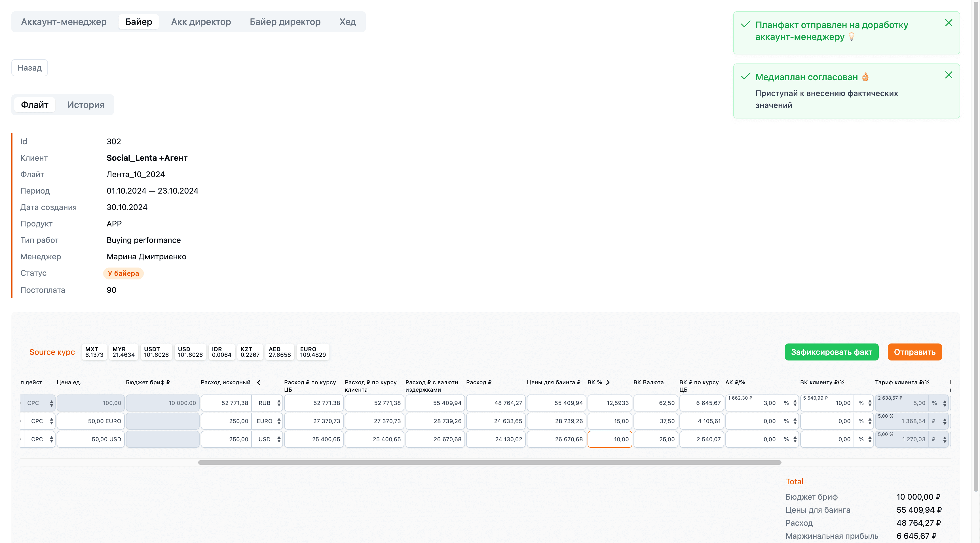The width and height of the screenshot is (980, 543).
Task: Click ВК Валюта field 25,00
Action: tap(656, 439)
